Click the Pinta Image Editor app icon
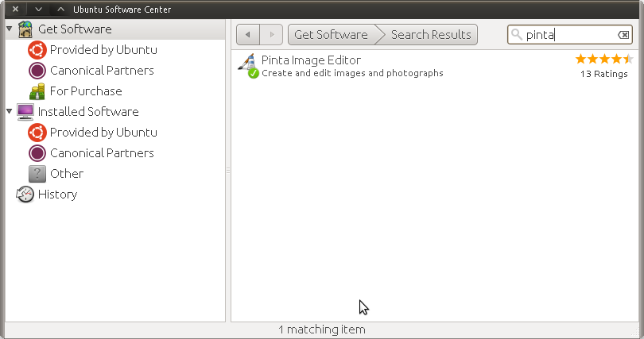The height and width of the screenshot is (339, 644). tap(248, 66)
